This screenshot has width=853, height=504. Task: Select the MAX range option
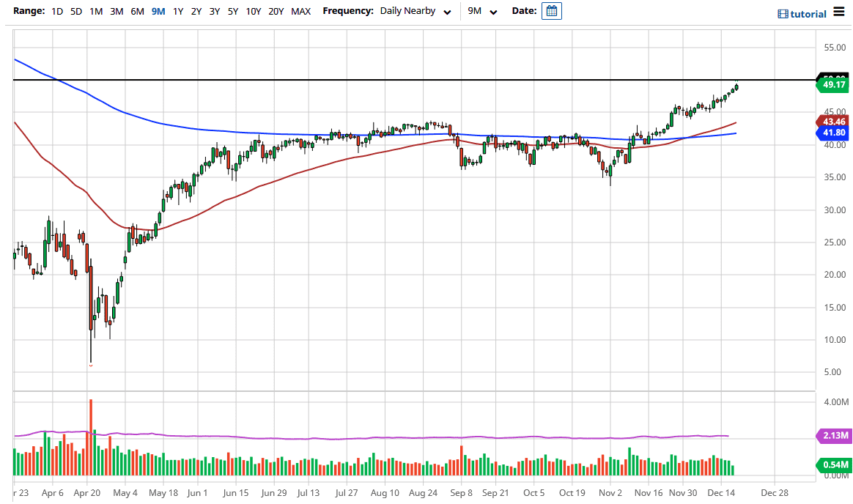click(x=300, y=12)
